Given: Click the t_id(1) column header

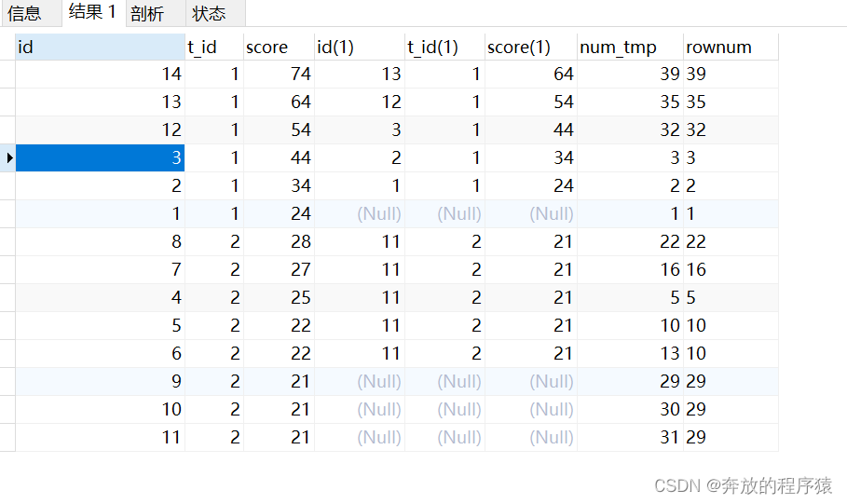Looking at the screenshot, I should [444, 47].
